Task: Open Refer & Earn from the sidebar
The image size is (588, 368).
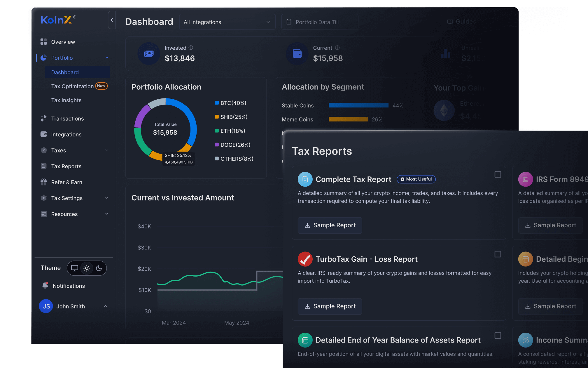Action: point(43,182)
